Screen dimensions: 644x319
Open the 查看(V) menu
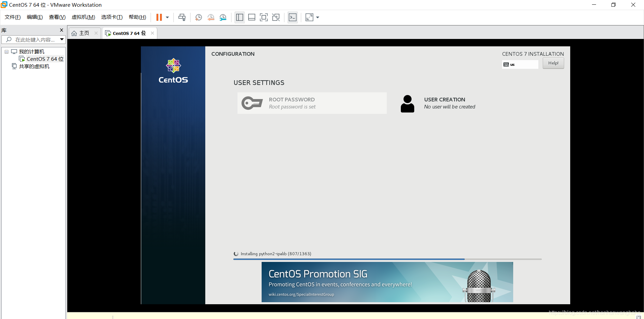tap(57, 17)
